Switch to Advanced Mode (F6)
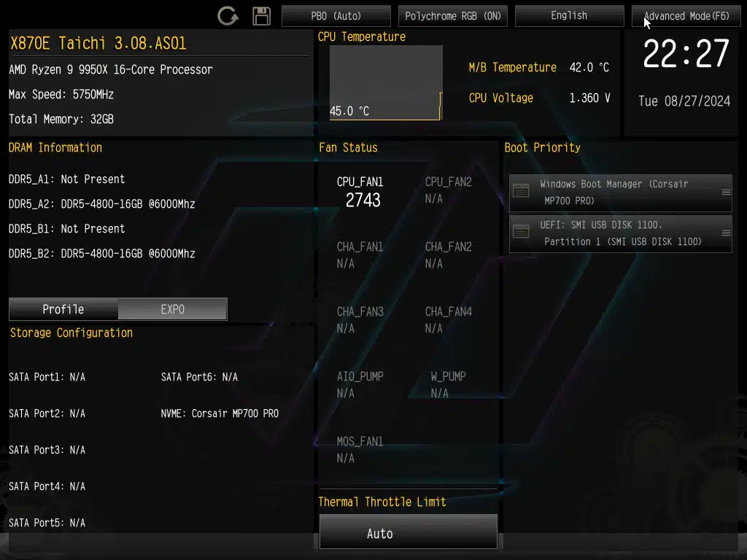 [686, 16]
